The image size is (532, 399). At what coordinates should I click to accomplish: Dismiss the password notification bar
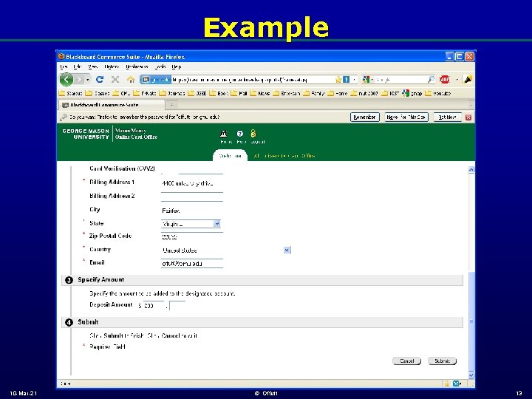point(468,117)
